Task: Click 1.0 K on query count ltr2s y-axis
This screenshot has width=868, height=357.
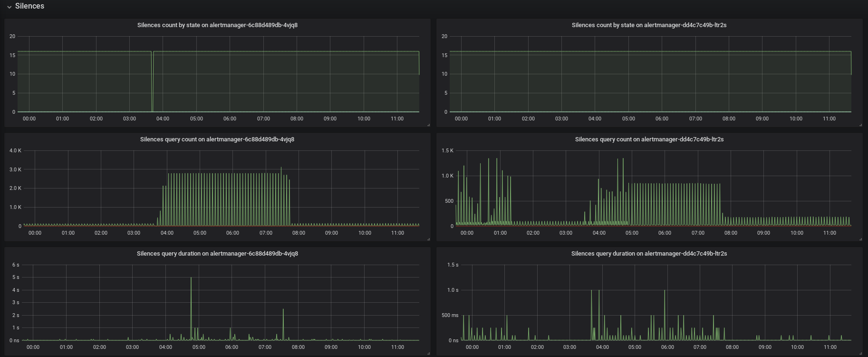Action: pyautogui.click(x=447, y=176)
